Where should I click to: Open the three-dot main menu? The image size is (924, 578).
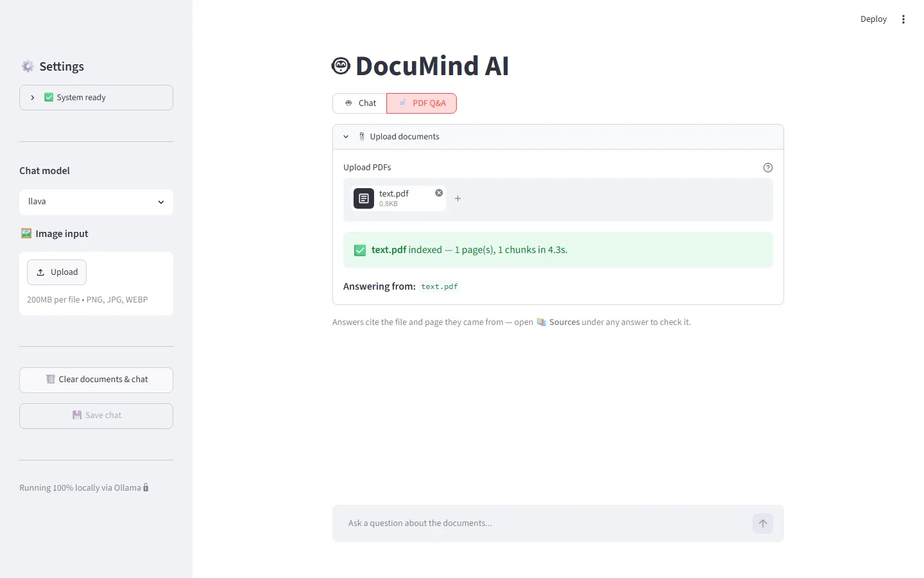903,19
